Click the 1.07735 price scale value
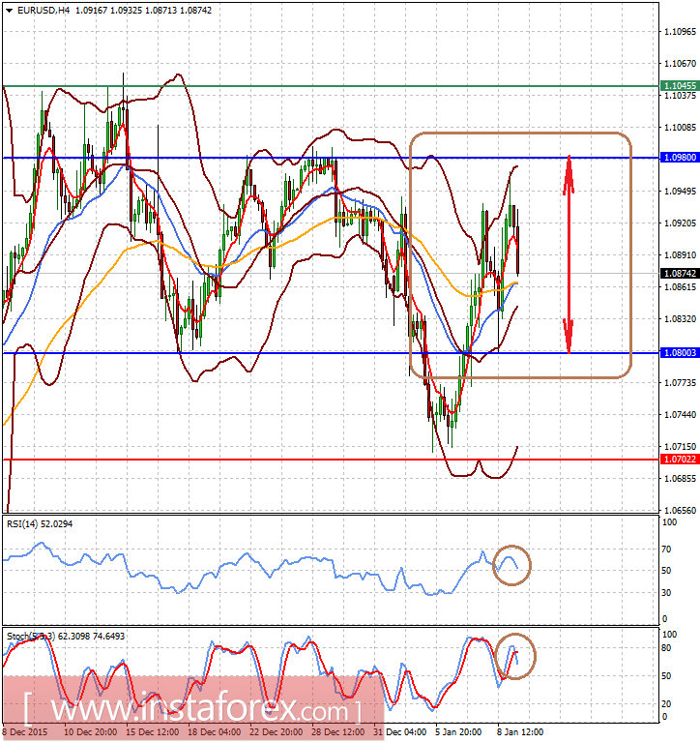 [x=680, y=383]
